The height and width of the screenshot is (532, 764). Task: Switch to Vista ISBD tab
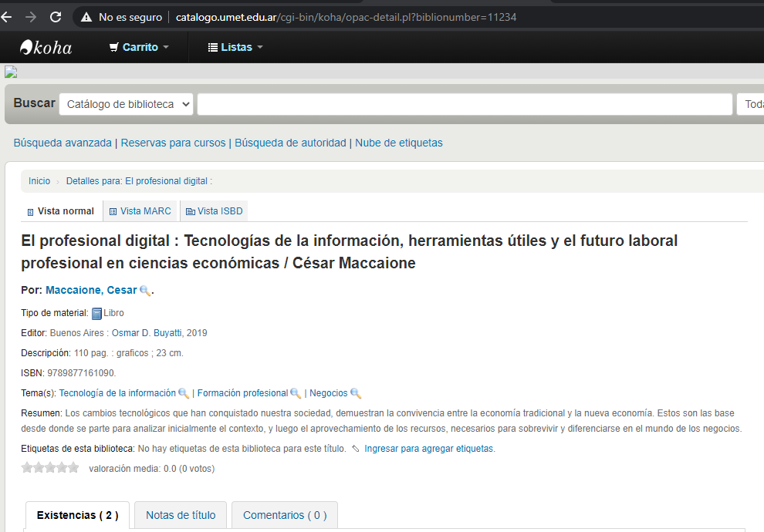(x=215, y=211)
